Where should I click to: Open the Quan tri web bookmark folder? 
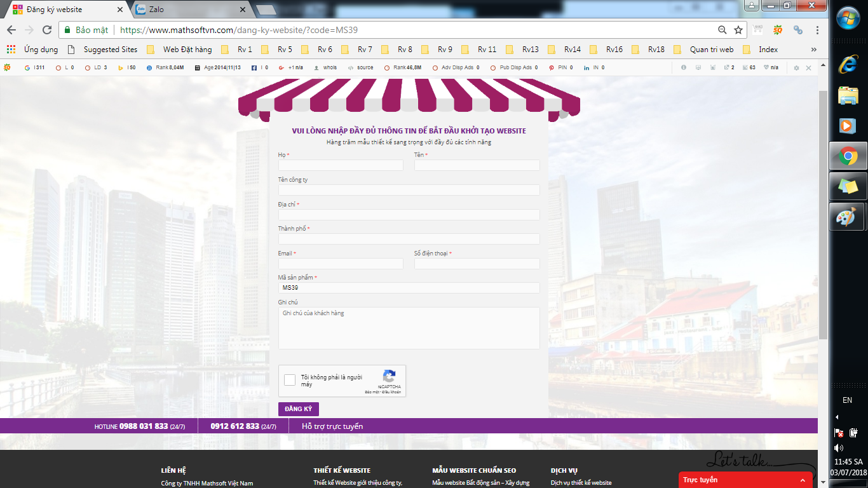click(703, 49)
